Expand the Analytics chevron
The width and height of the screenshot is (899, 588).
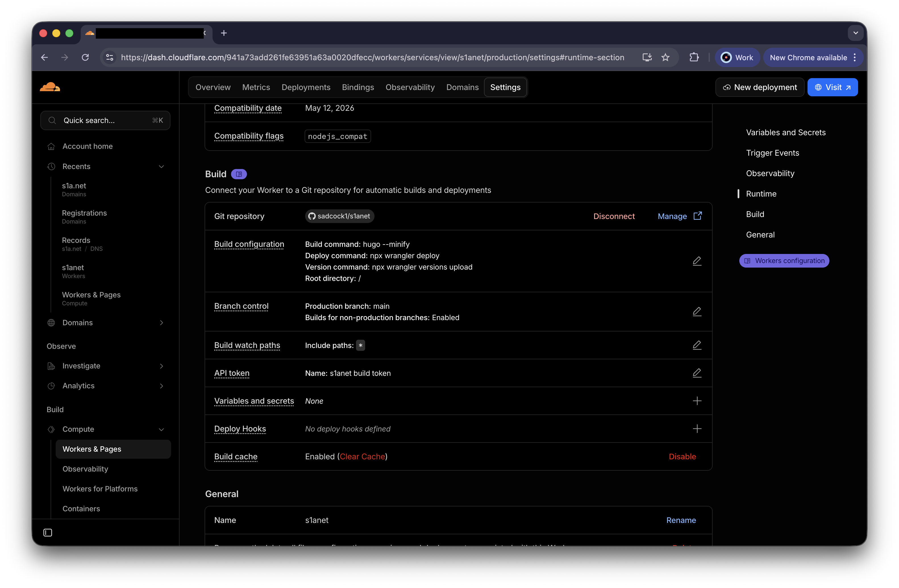coord(161,386)
